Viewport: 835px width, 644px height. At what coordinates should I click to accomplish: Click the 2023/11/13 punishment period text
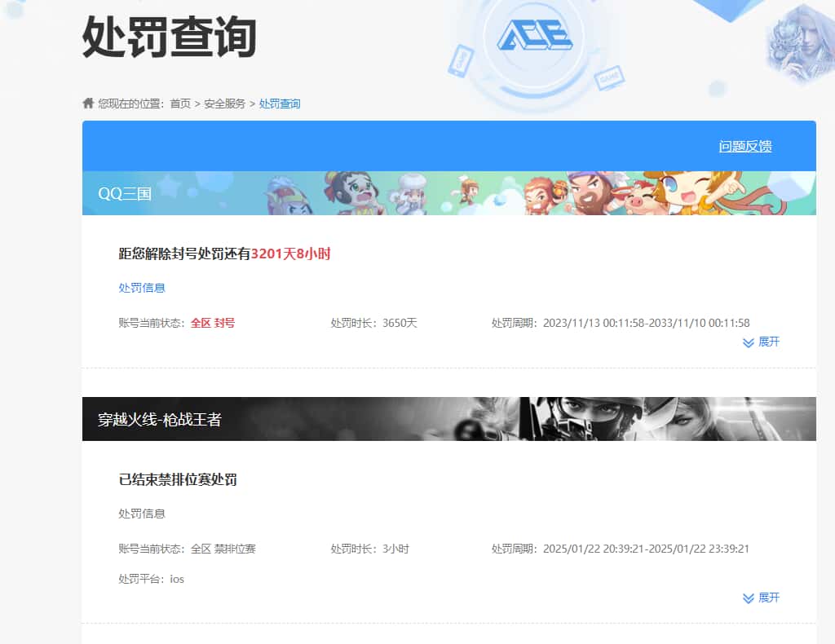pos(621,323)
